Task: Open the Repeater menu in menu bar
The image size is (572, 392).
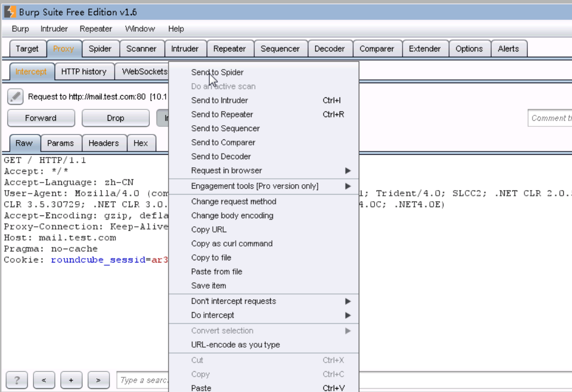Action: tap(96, 29)
